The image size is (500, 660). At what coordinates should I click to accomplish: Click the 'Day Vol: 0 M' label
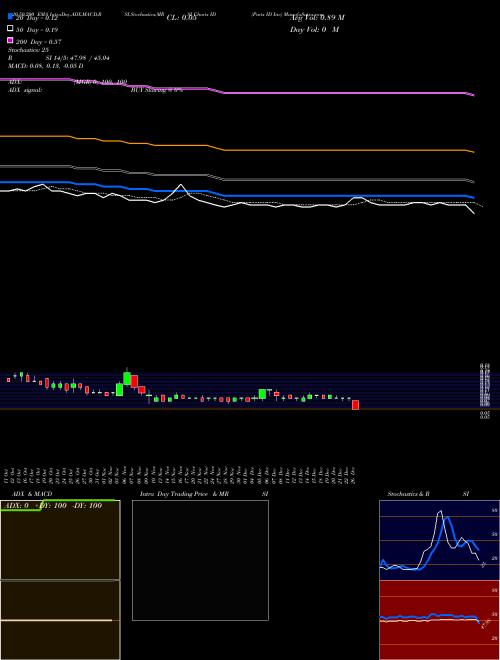(314, 29)
